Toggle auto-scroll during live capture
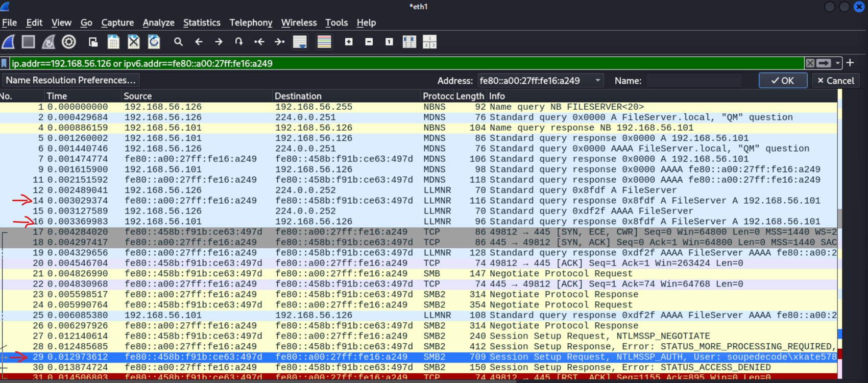Screen dimensions: 868x383 pyautogui.click(x=300, y=42)
